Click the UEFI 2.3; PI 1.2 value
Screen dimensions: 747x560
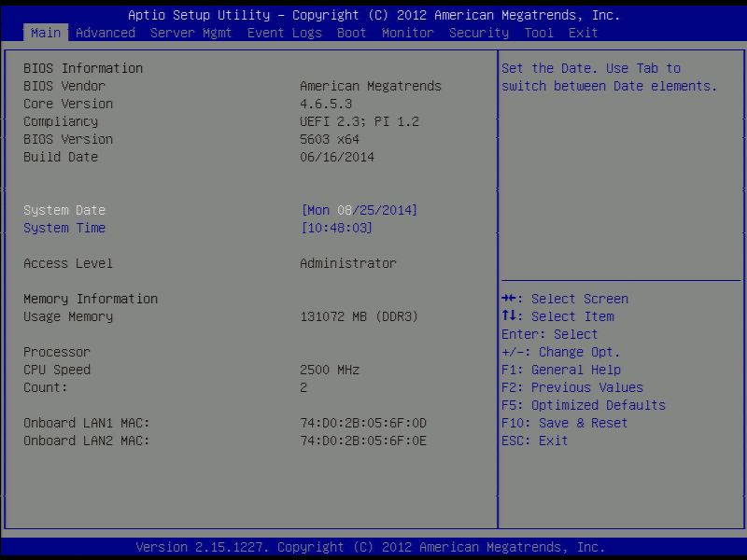[359, 121]
